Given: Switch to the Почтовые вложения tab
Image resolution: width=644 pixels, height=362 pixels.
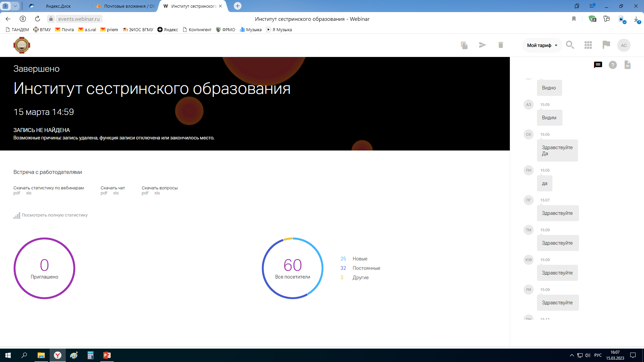Looking at the screenshot, I should 125,6.
